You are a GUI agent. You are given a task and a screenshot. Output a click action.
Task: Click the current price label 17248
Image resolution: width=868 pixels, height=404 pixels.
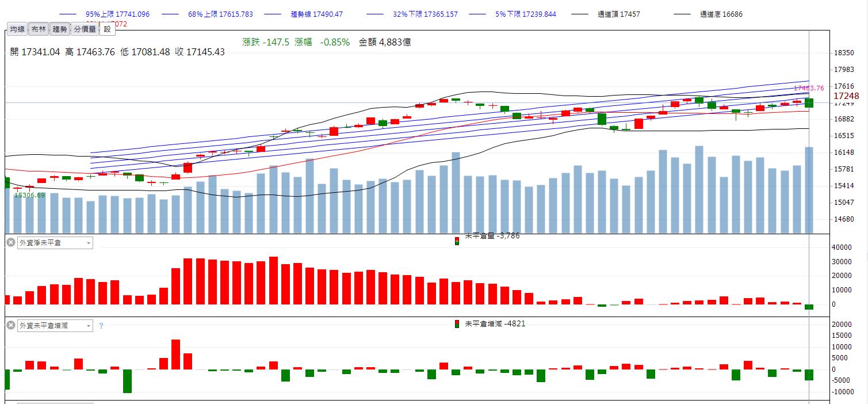846,96
